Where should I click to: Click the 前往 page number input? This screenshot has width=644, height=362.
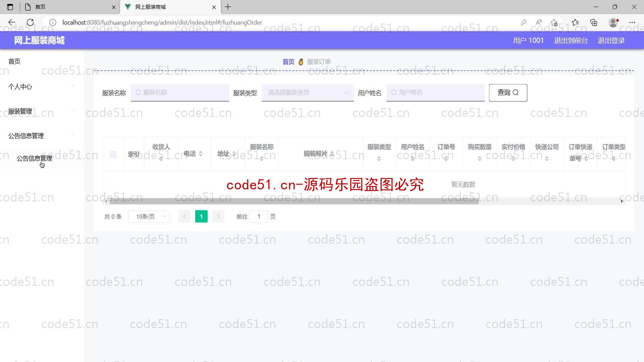pyautogui.click(x=259, y=217)
